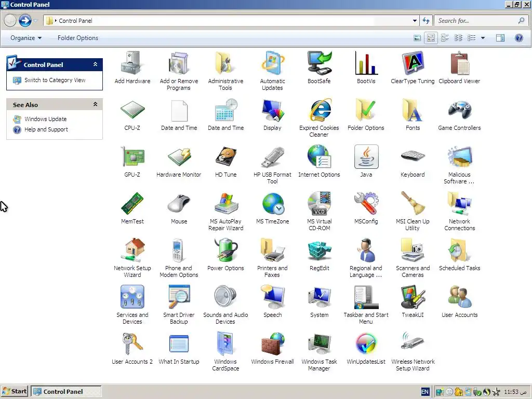
Task: Refresh the address bar location
Action: click(x=426, y=21)
